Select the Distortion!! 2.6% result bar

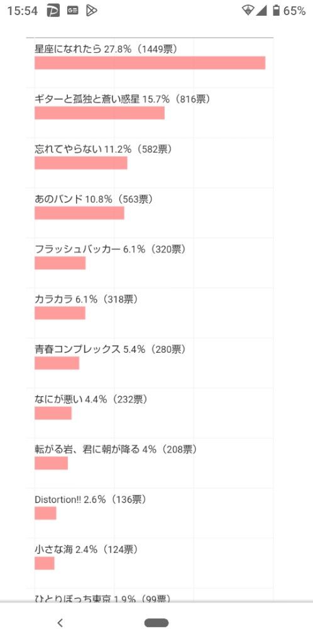[45, 513]
